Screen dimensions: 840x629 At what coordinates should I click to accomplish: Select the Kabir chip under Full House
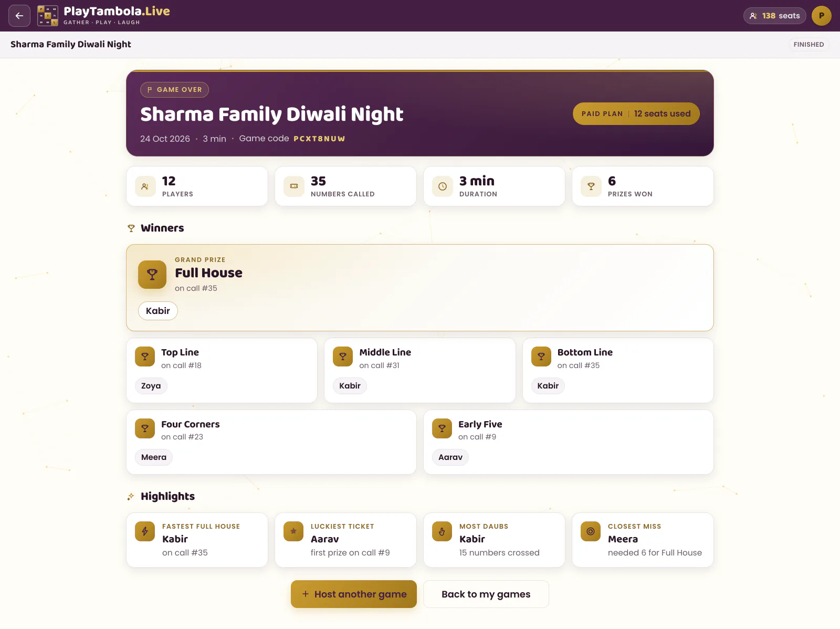pos(158,311)
